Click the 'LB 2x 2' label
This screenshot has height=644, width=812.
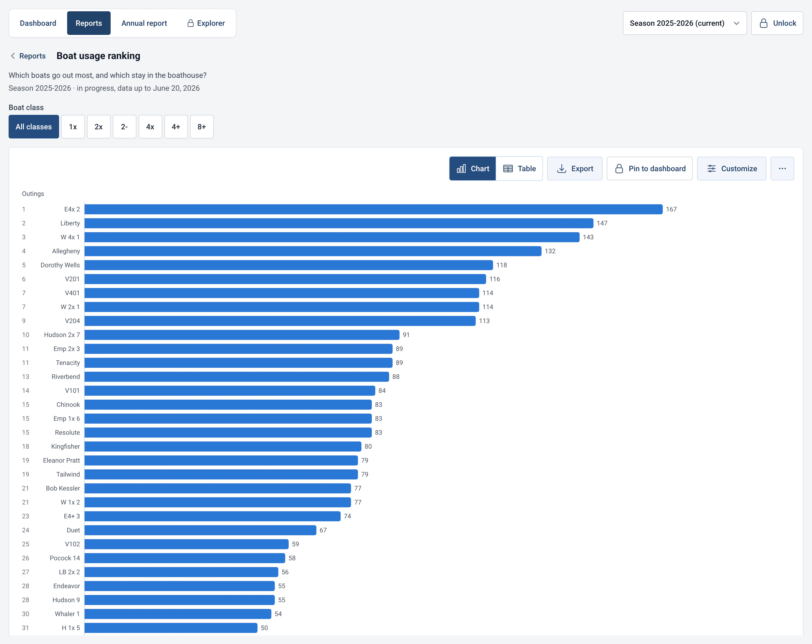tap(69, 572)
